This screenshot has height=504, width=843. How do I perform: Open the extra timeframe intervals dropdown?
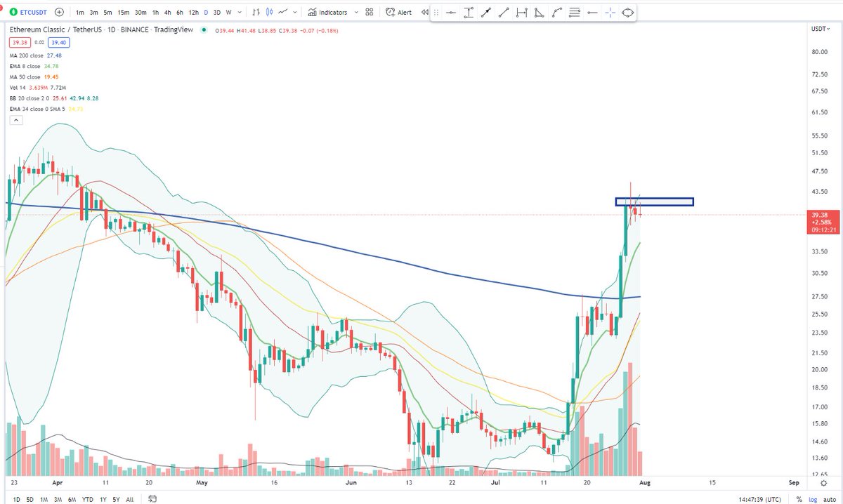[240, 12]
